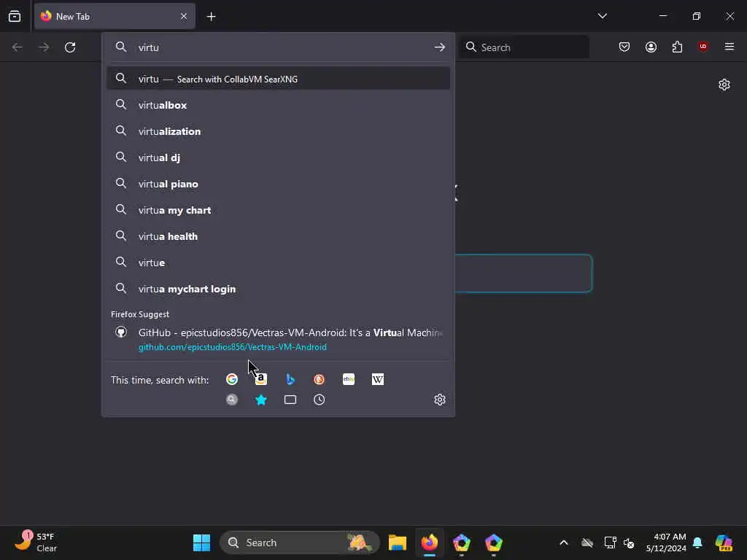The width and height of the screenshot is (747, 560).
Task: Open Firefox View
Action: (x=15, y=16)
